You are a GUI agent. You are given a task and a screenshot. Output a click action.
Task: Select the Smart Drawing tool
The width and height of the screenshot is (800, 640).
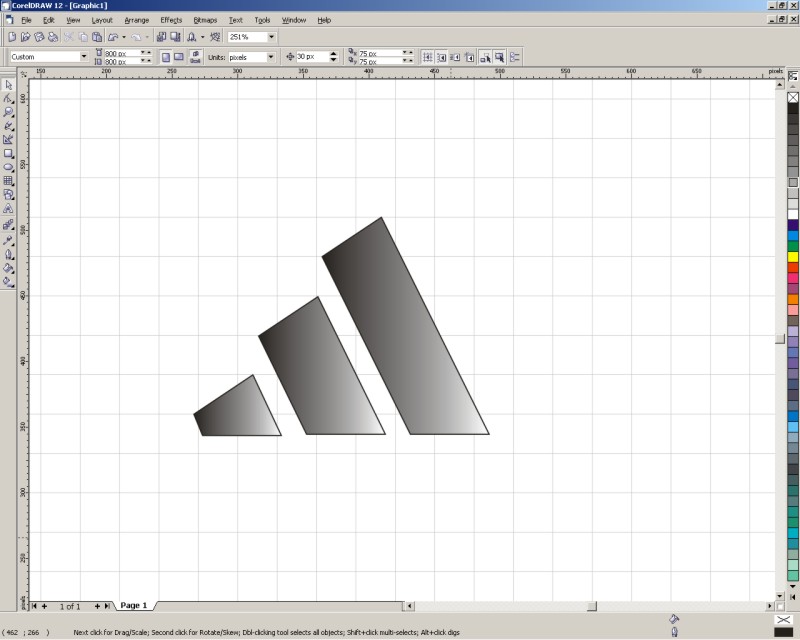click(x=8, y=139)
